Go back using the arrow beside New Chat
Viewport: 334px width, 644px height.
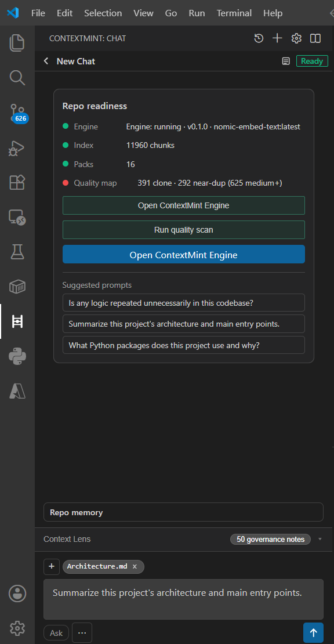click(x=46, y=61)
